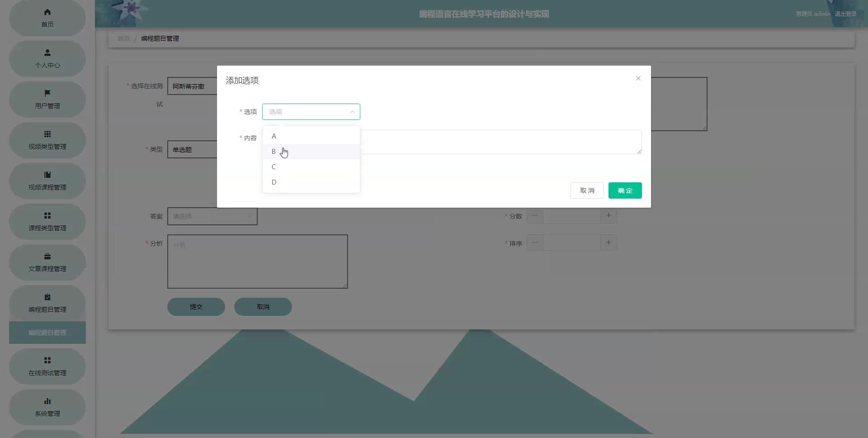
Task: Open 个人中心 sidebar menu label
Action: (x=47, y=65)
